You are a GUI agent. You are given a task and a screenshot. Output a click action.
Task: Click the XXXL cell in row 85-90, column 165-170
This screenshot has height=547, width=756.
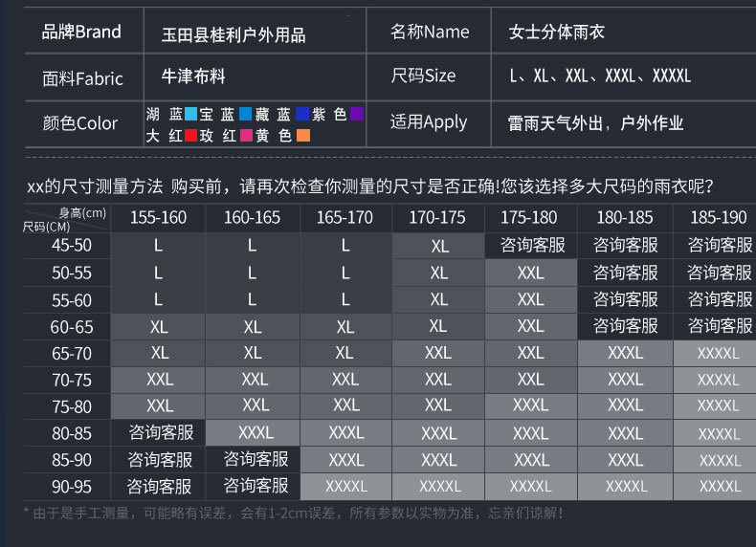tap(346, 460)
